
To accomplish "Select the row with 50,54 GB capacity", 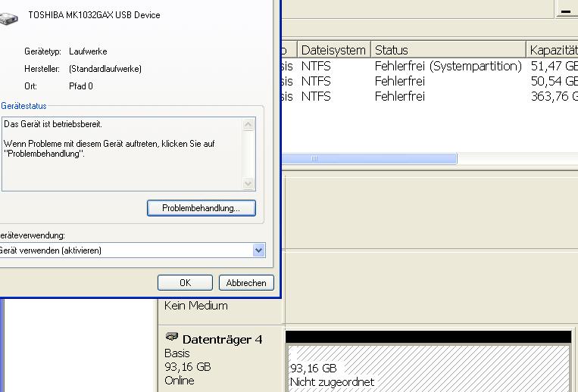I will click(x=430, y=81).
